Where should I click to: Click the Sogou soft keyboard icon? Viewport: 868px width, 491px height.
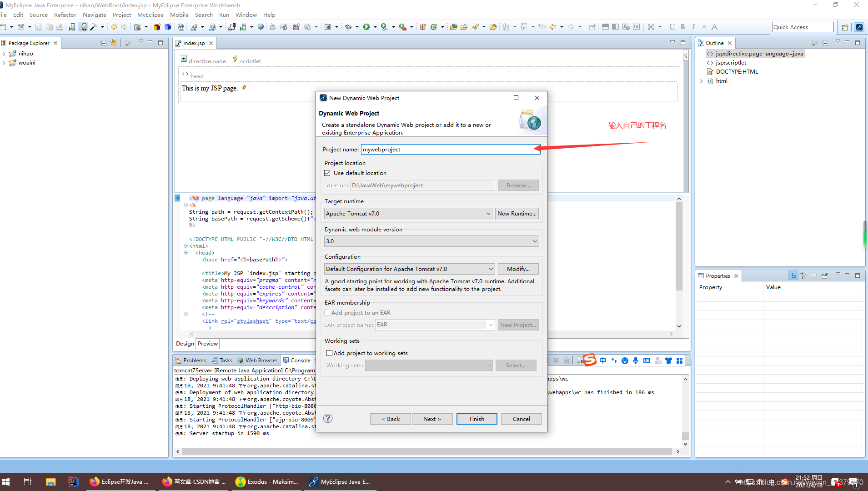[647, 361]
